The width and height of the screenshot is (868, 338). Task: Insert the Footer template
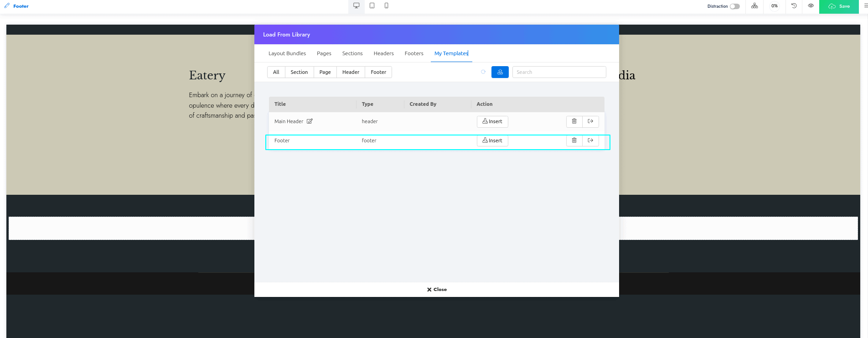click(492, 140)
